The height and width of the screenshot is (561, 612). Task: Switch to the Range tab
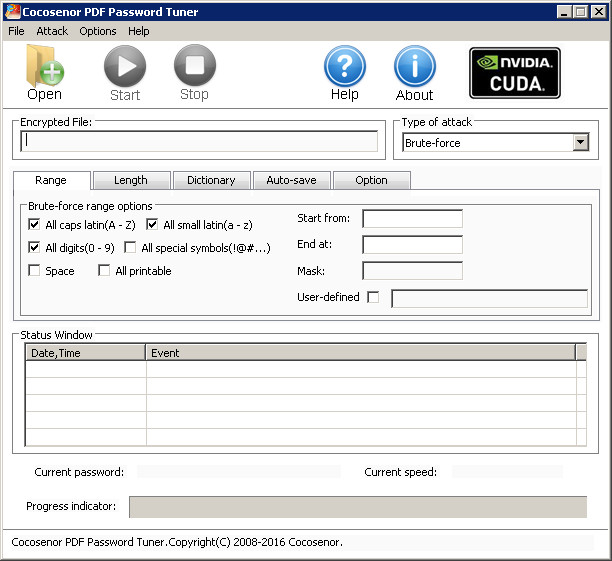[x=51, y=180]
